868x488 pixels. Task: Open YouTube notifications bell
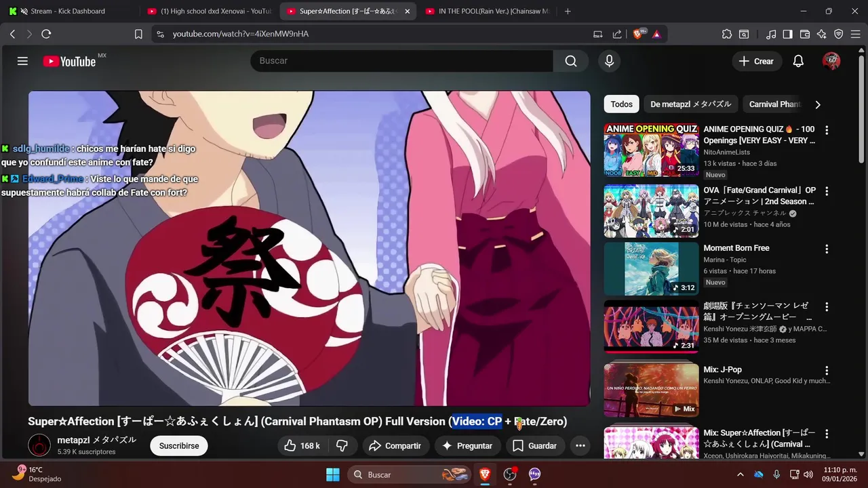click(798, 61)
